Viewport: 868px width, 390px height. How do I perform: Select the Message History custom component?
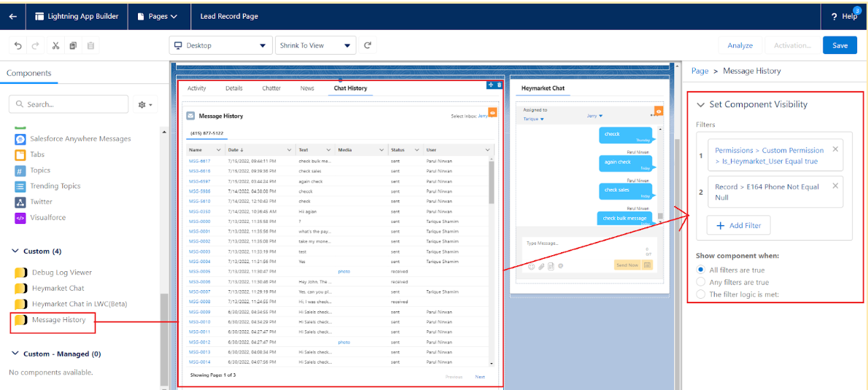[x=58, y=320]
